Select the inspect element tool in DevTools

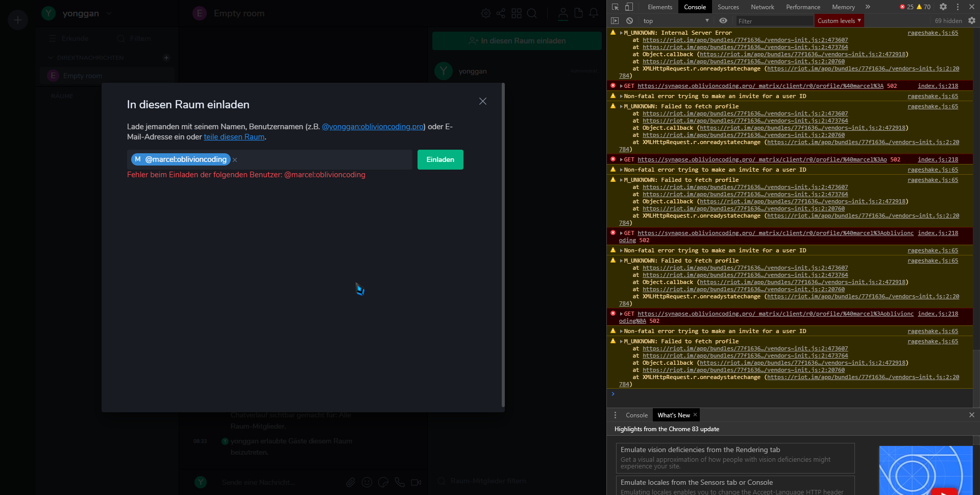point(616,7)
